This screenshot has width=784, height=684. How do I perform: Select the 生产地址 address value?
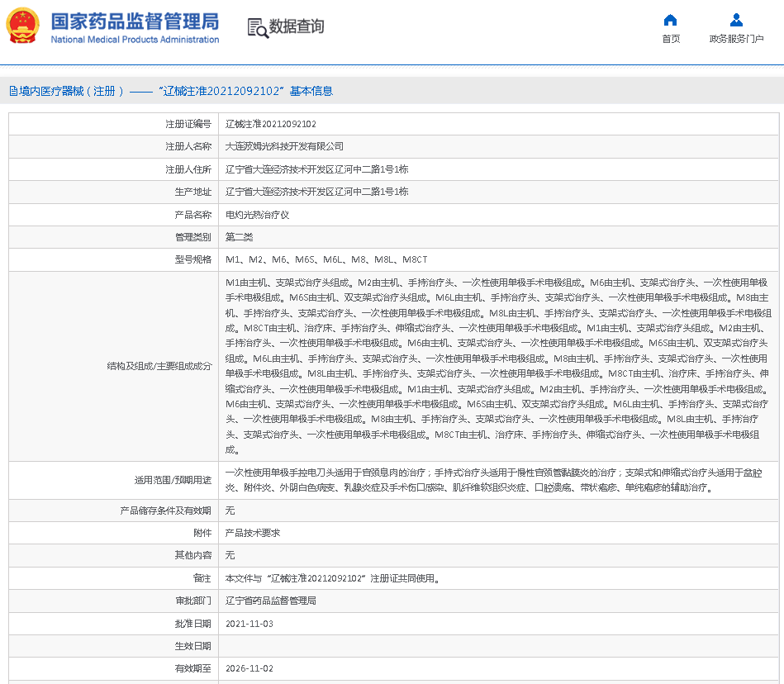[x=316, y=192]
